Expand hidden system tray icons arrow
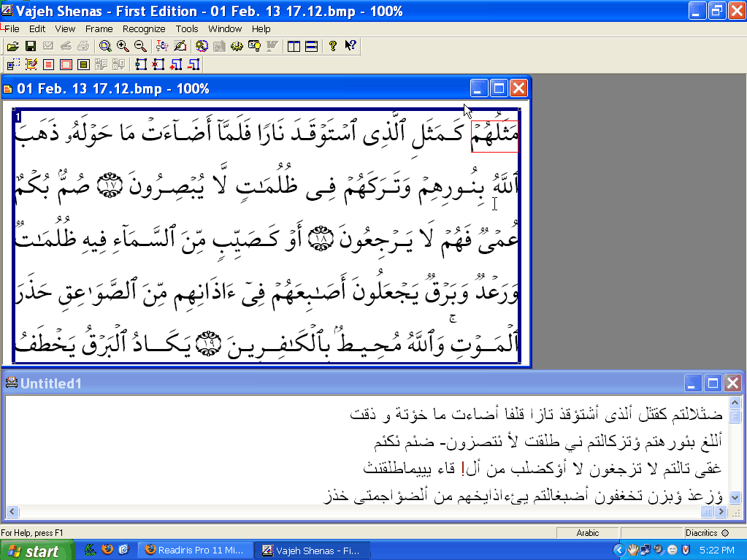Viewport: 747px width, 560px height. pyautogui.click(x=619, y=550)
